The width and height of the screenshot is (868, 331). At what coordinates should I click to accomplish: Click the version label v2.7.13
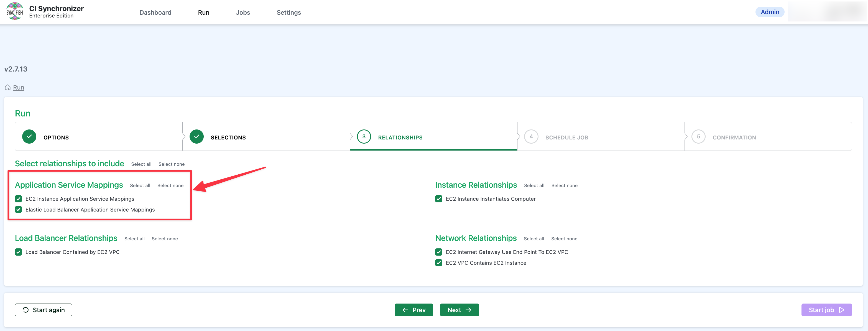point(16,69)
